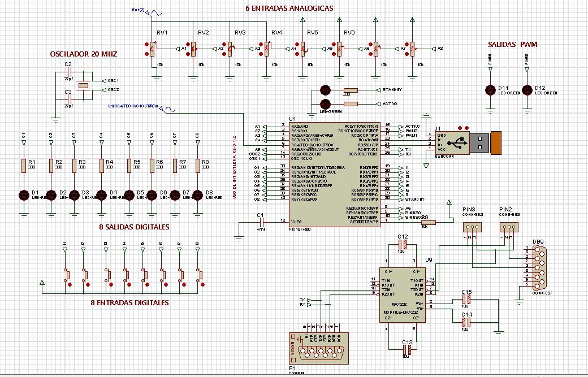Select resistor R5
The height and width of the screenshot is (377, 588).
coord(129,166)
